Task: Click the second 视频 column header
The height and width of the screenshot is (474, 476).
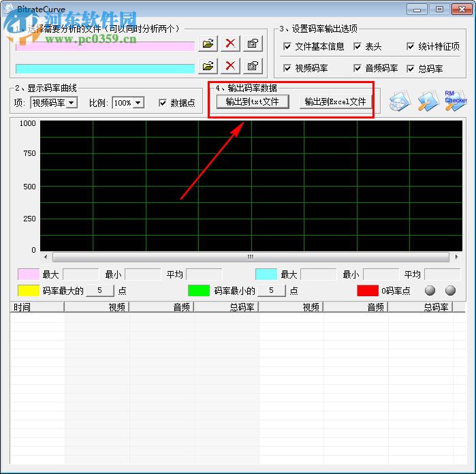Action: pyautogui.click(x=291, y=307)
